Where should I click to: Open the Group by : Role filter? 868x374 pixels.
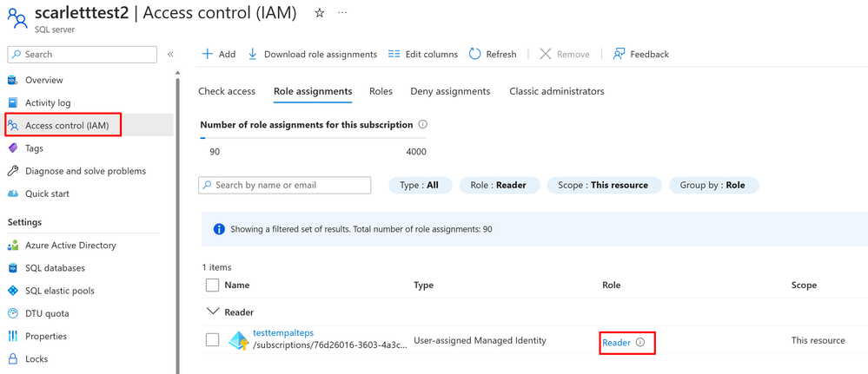tap(713, 186)
